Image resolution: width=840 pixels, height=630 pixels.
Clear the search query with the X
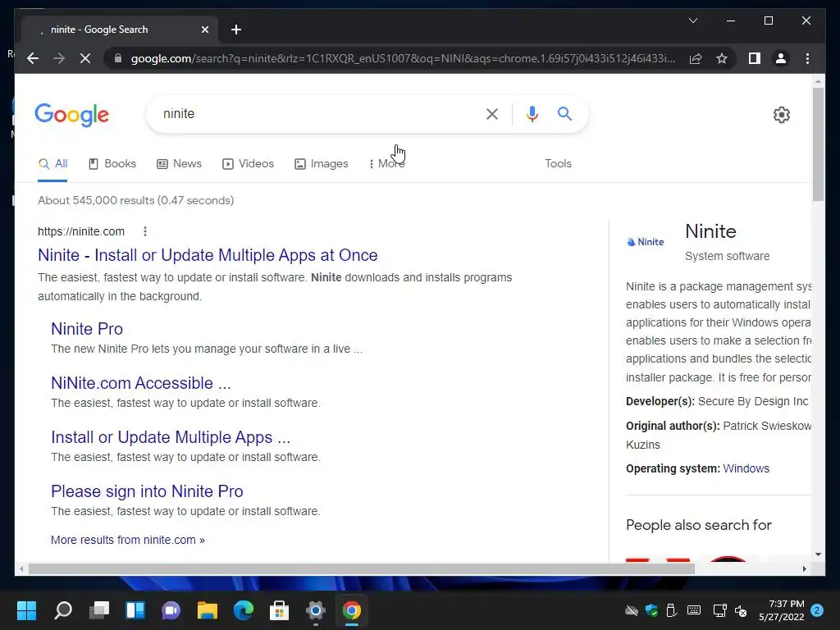point(492,113)
